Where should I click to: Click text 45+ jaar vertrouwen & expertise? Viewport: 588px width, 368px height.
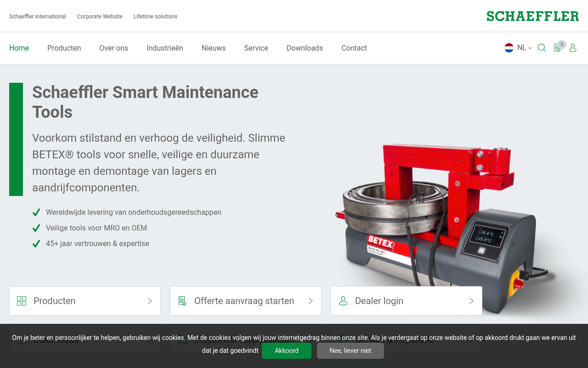97,243
